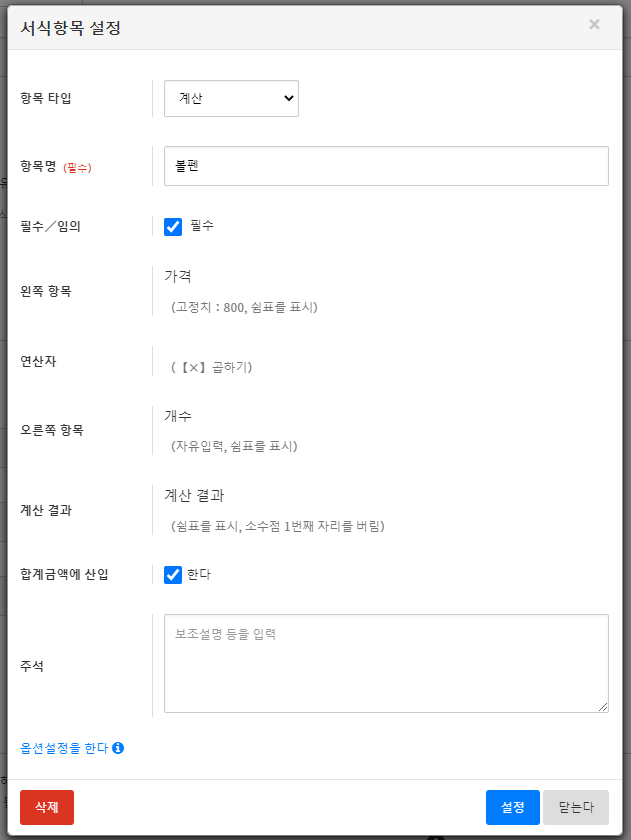Click the info icon beside 옵션설정을 한다

pos(118,748)
